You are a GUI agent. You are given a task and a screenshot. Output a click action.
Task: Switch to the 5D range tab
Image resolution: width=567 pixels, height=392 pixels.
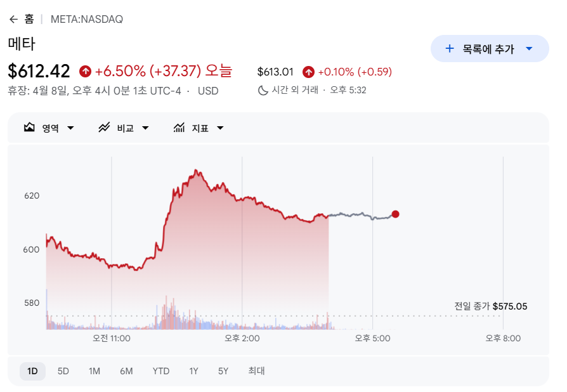tap(63, 371)
